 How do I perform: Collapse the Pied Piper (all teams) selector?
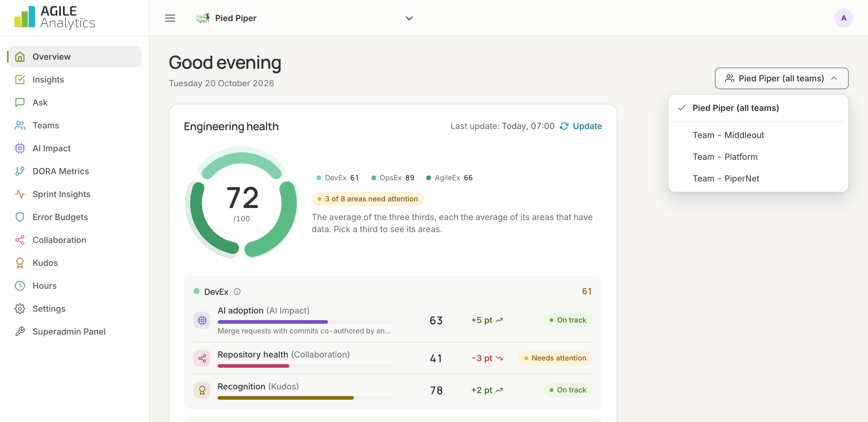point(782,79)
